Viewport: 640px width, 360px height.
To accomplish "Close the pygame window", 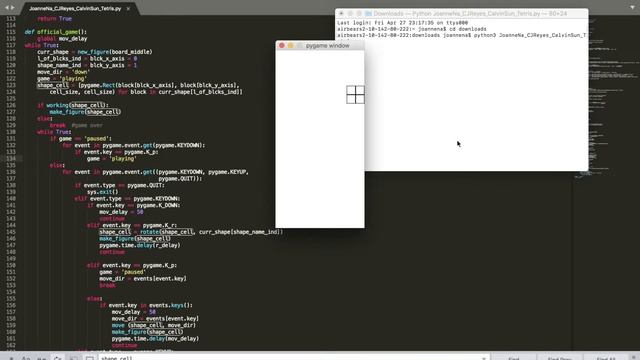I will coord(282,45).
